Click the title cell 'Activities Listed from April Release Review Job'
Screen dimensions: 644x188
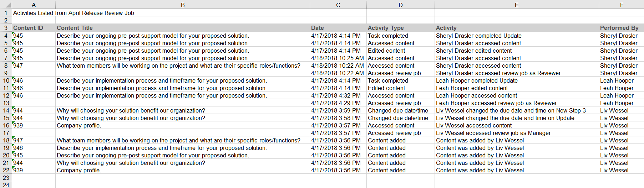click(x=74, y=13)
